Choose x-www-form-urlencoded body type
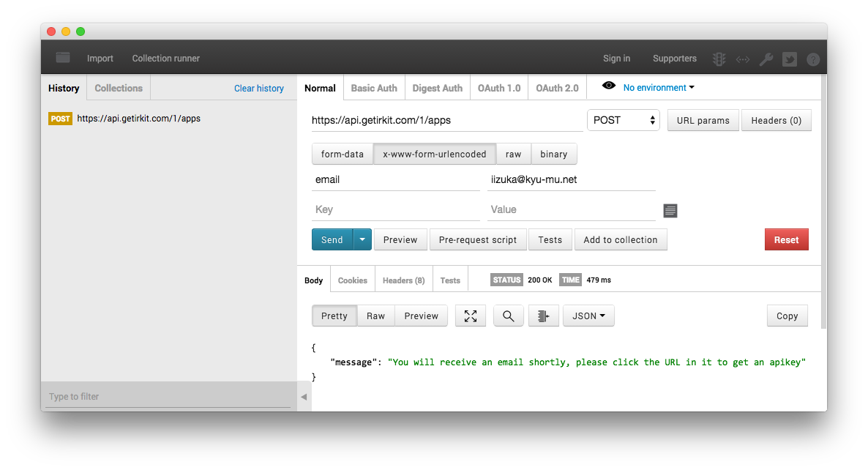 [x=435, y=154]
